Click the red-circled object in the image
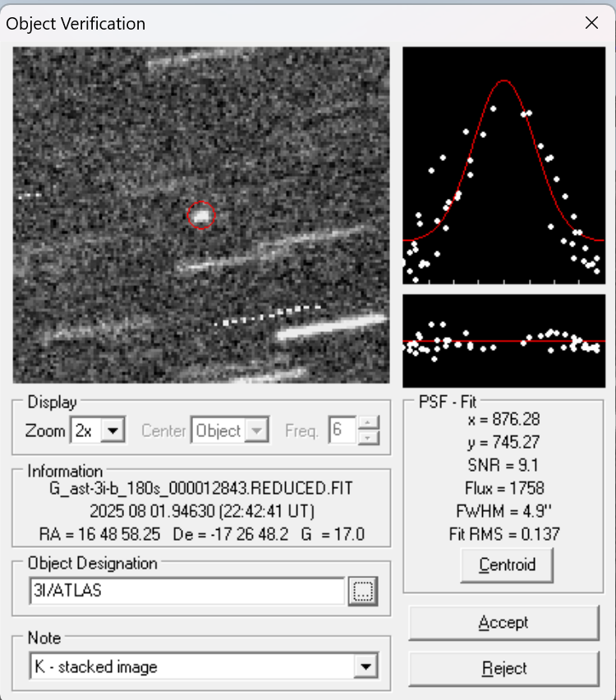 (201, 215)
